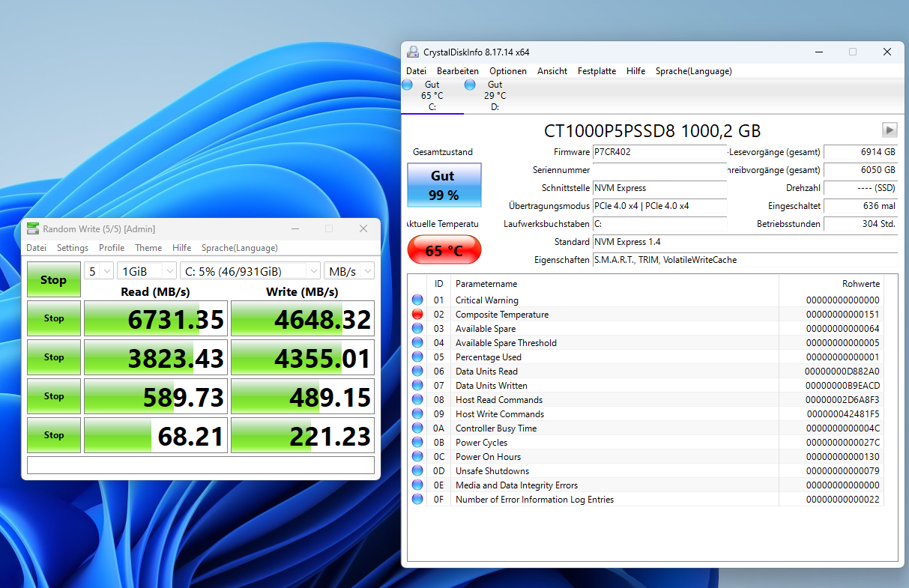The height and width of the screenshot is (588, 909).
Task: Click the status icon for Available Spare Threshold
Action: point(417,343)
